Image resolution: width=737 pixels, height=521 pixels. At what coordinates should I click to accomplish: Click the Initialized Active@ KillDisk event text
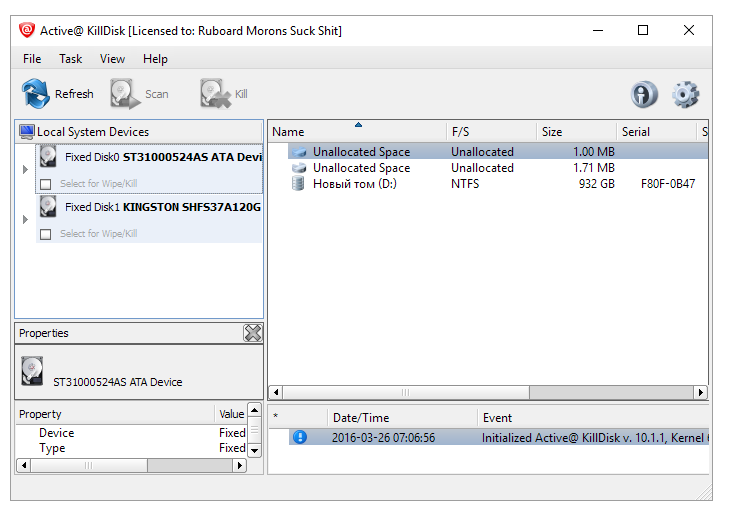coord(595,438)
